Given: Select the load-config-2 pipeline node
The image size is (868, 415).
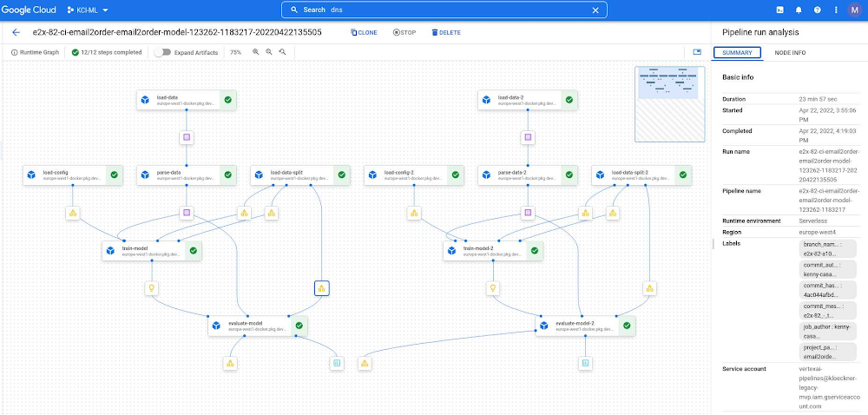Looking at the screenshot, I should [414, 175].
